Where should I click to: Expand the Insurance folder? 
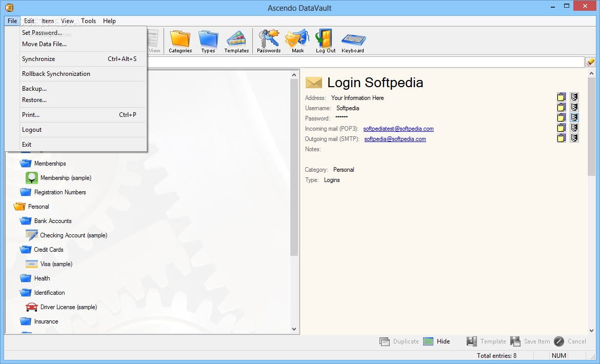coord(39,321)
